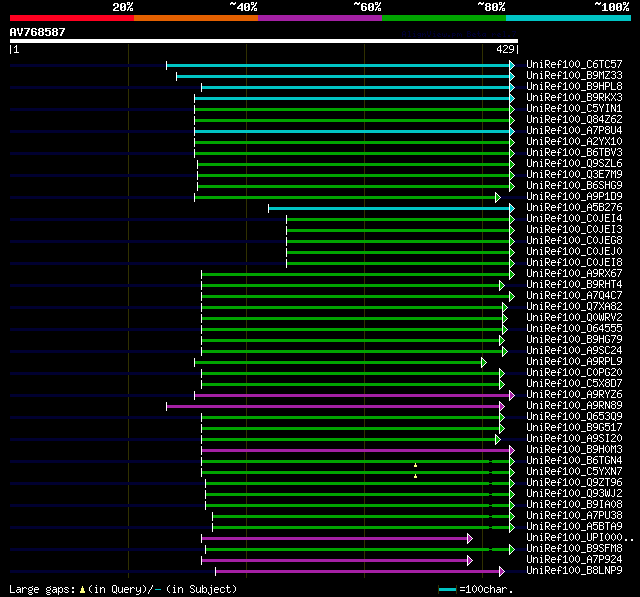This screenshot has width=640, height=597.
Task: Open hit UniRef100_B9MZ33
Action: (x=574, y=75)
